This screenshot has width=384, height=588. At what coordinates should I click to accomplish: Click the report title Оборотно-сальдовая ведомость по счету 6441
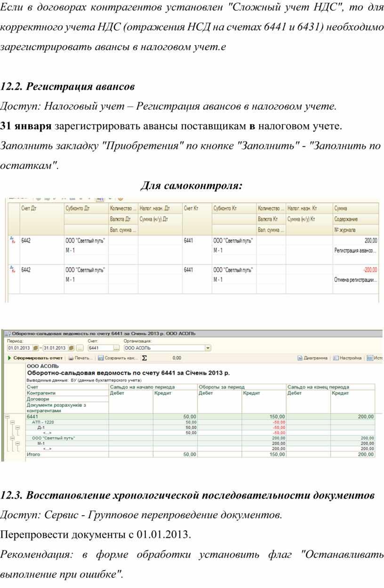click(128, 373)
